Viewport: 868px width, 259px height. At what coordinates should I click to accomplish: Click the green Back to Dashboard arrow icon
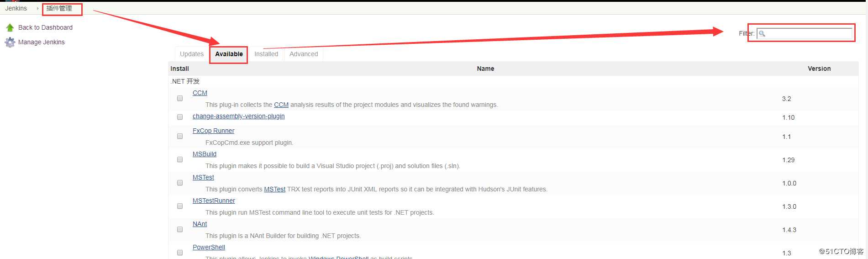10,28
